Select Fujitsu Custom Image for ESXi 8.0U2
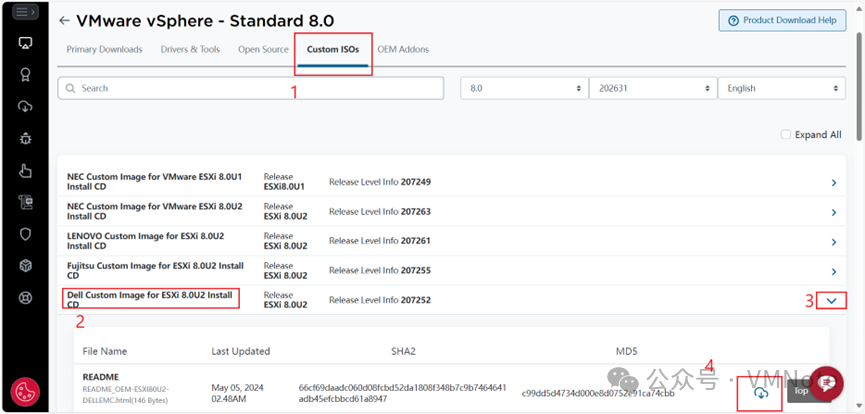Screen dimensions: 865x414 (x=155, y=270)
